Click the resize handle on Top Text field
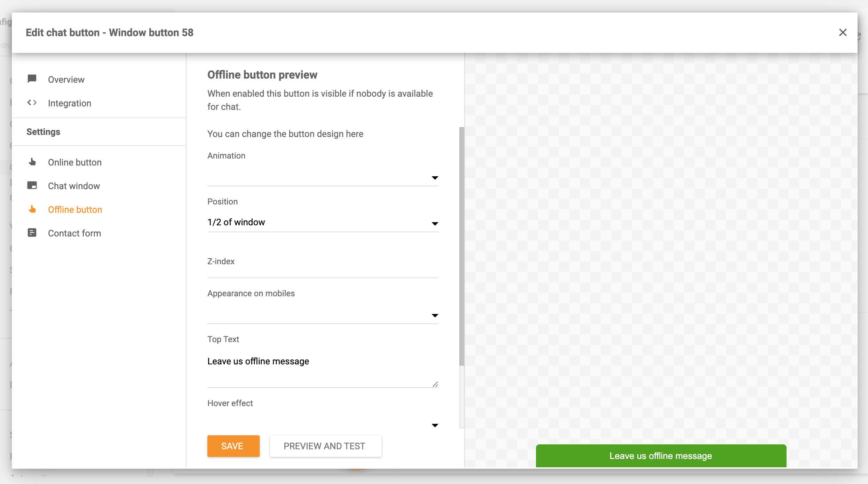Screen dimensions: 868x484 (x=435, y=384)
